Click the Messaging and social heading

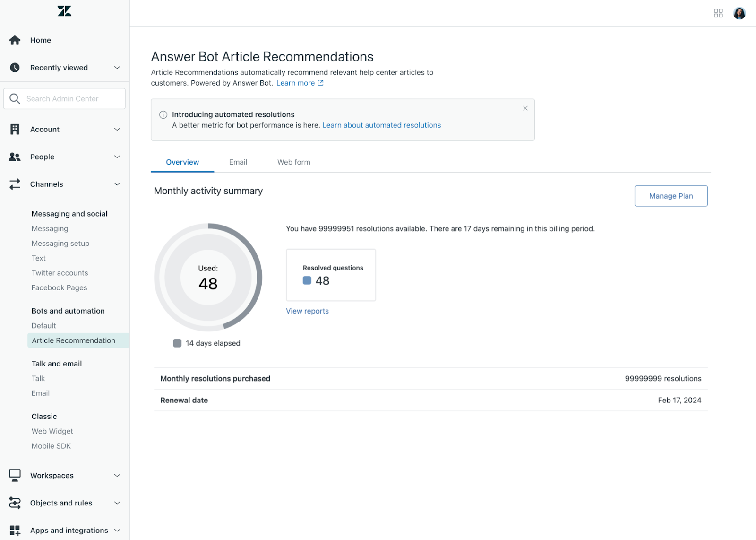pos(69,214)
